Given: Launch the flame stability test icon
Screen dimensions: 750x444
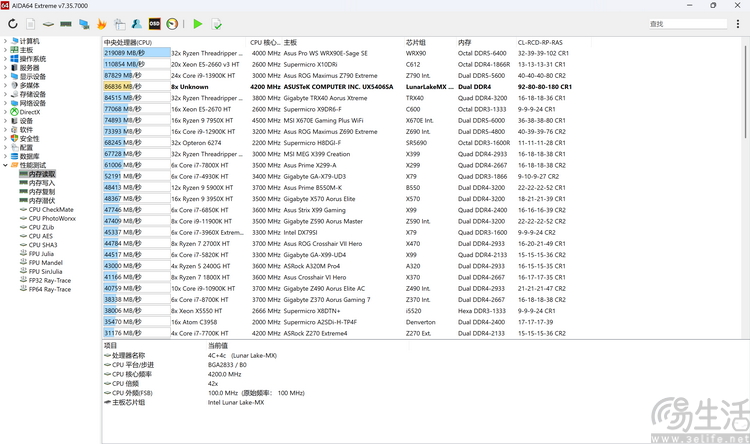Looking at the screenshot, I should (101, 24).
